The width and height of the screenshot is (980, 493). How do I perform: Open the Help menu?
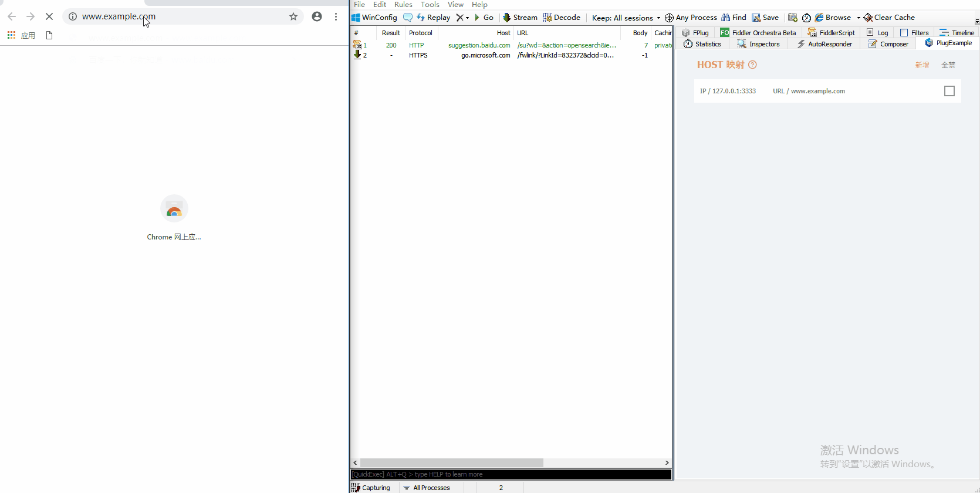479,5
